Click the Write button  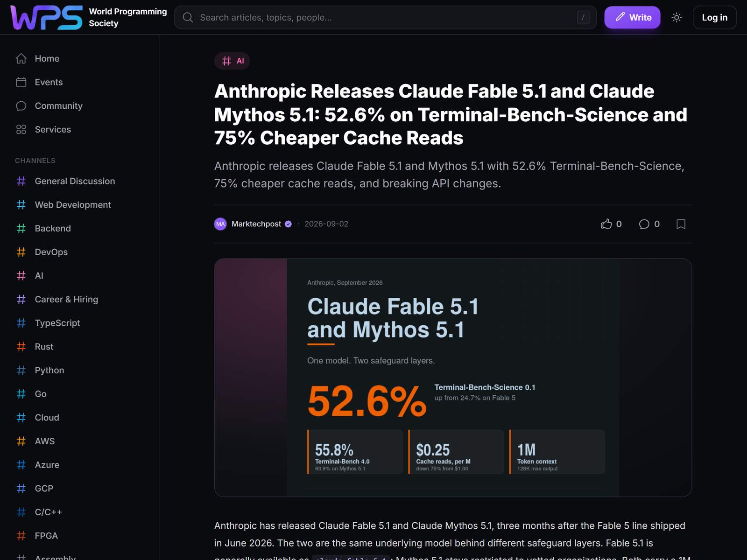[632, 17]
